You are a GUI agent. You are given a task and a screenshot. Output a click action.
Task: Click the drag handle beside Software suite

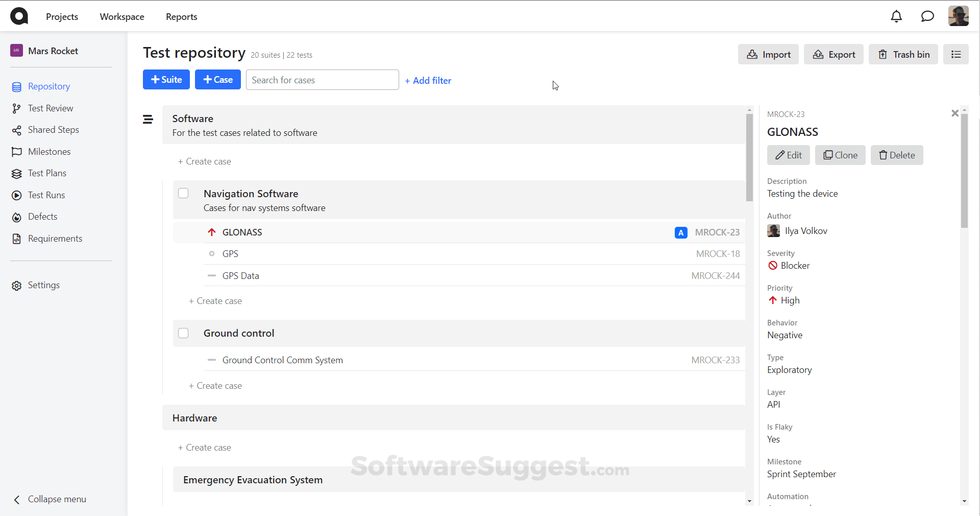(x=148, y=119)
